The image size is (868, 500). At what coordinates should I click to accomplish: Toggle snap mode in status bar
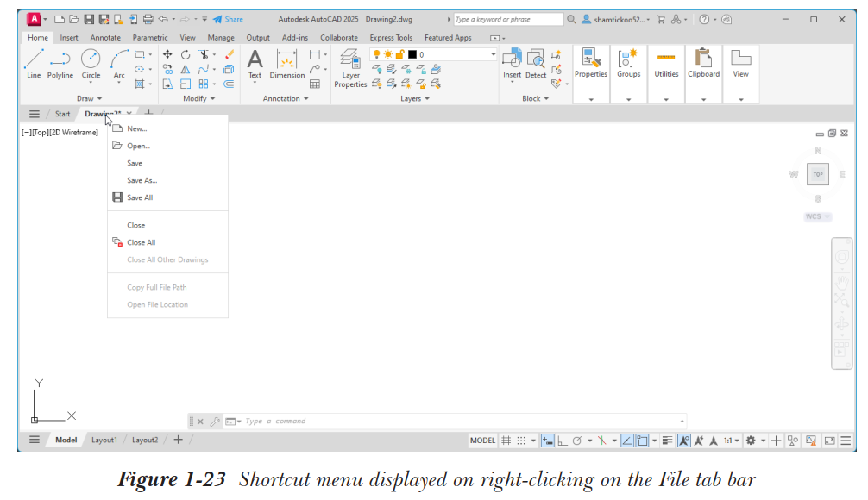pos(521,441)
